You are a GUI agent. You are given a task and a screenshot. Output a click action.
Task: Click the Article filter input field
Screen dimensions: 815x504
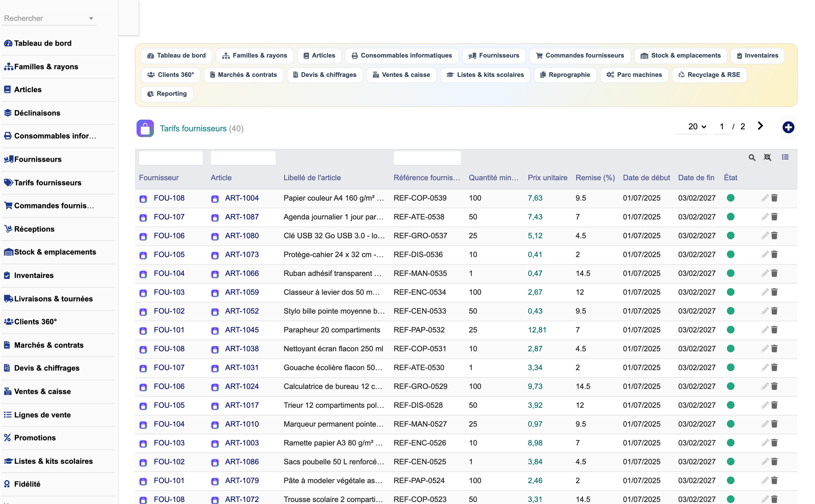(243, 158)
